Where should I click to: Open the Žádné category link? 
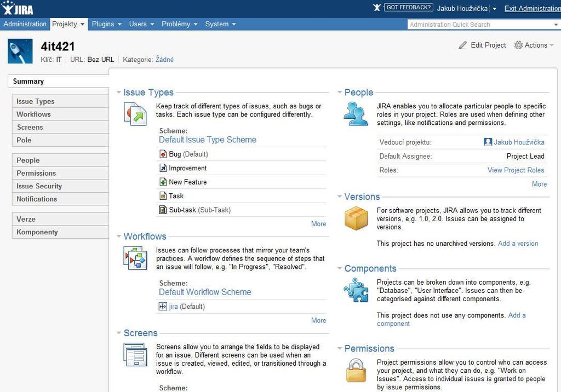pyautogui.click(x=164, y=59)
